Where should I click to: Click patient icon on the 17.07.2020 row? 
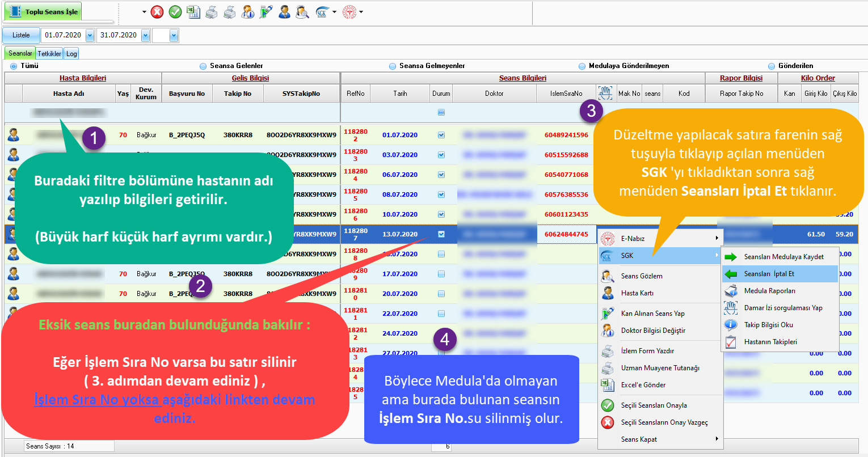(13, 274)
